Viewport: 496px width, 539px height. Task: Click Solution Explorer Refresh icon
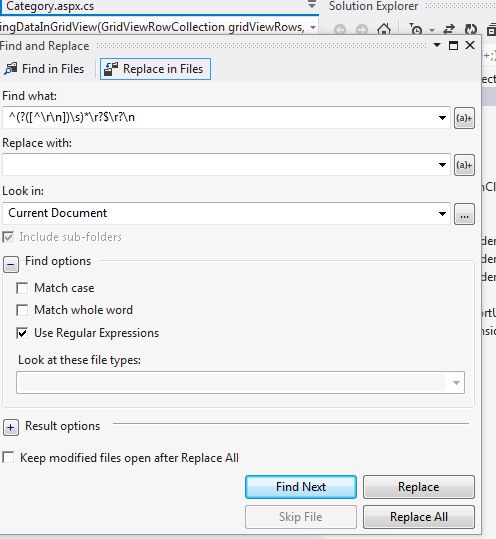point(471,30)
